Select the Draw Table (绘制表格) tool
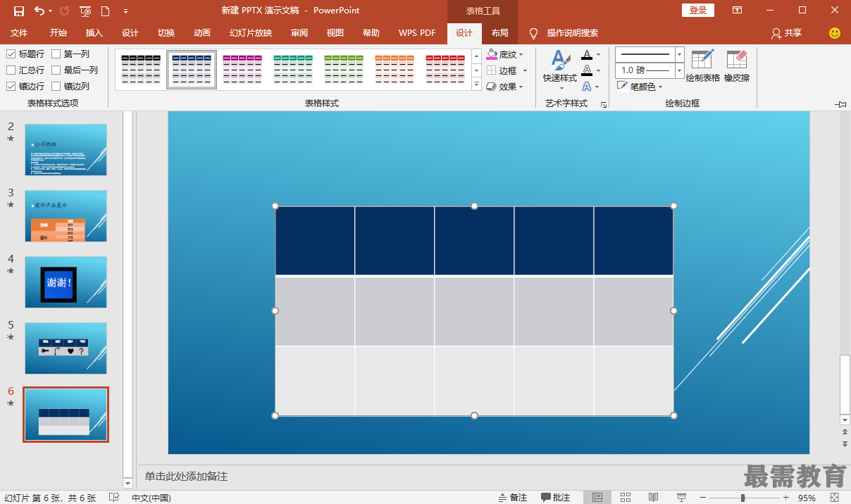The image size is (851, 504). click(x=703, y=66)
